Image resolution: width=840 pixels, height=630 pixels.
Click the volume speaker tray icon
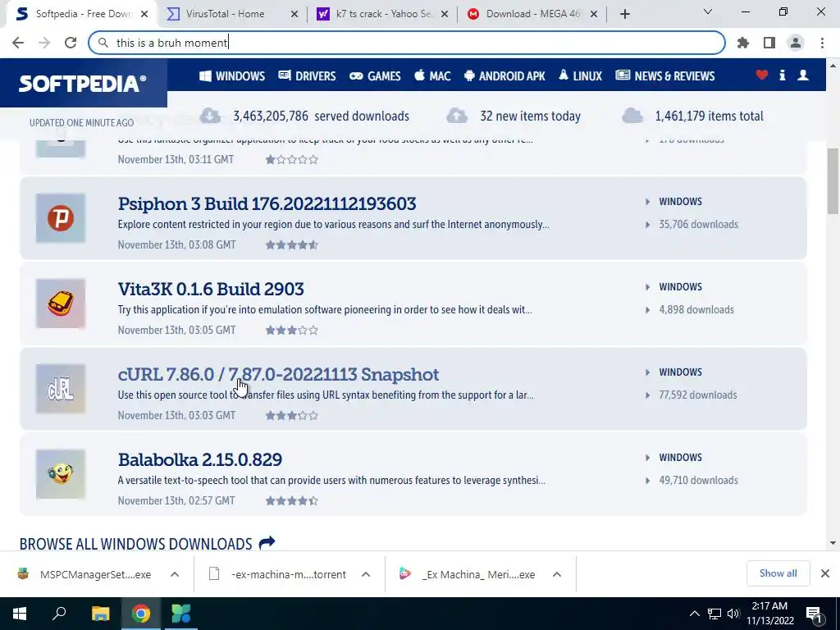pyautogui.click(x=733, y=614)
